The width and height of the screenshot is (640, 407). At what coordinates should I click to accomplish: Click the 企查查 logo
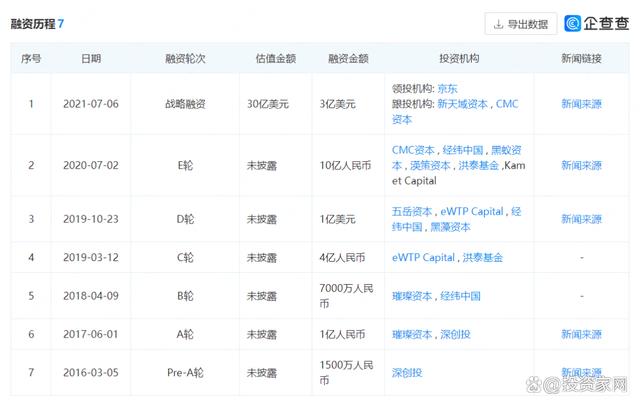596,24
